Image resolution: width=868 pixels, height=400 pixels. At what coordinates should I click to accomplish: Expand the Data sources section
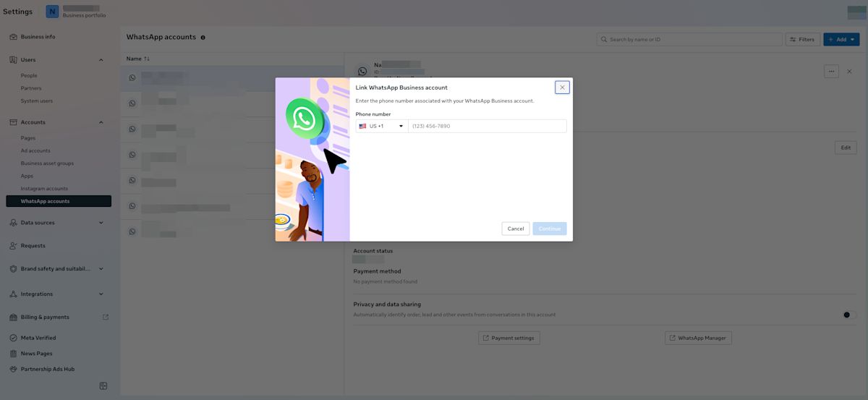[101, 223]
